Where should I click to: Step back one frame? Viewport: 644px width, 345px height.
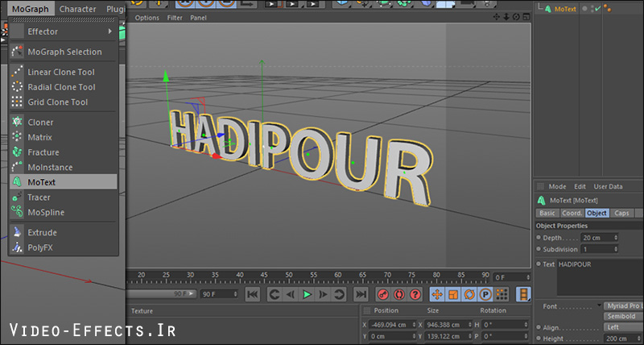coord(291,294)
